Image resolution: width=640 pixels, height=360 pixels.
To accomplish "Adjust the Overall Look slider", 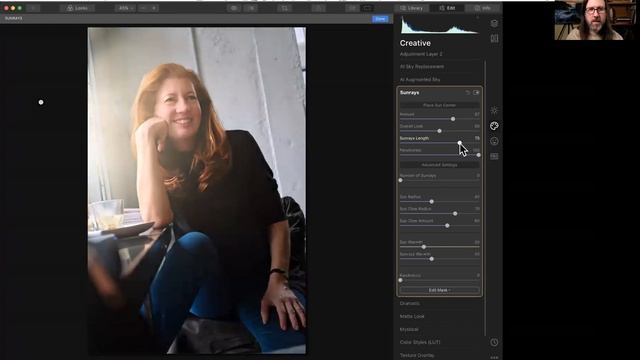I will [x=440, y=131].
